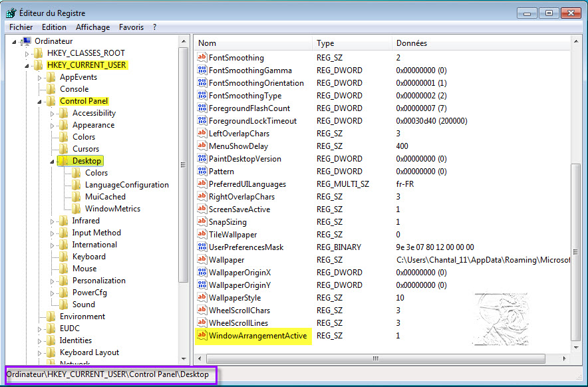Click the WindowMetrics folder icon

click(76, 209)
